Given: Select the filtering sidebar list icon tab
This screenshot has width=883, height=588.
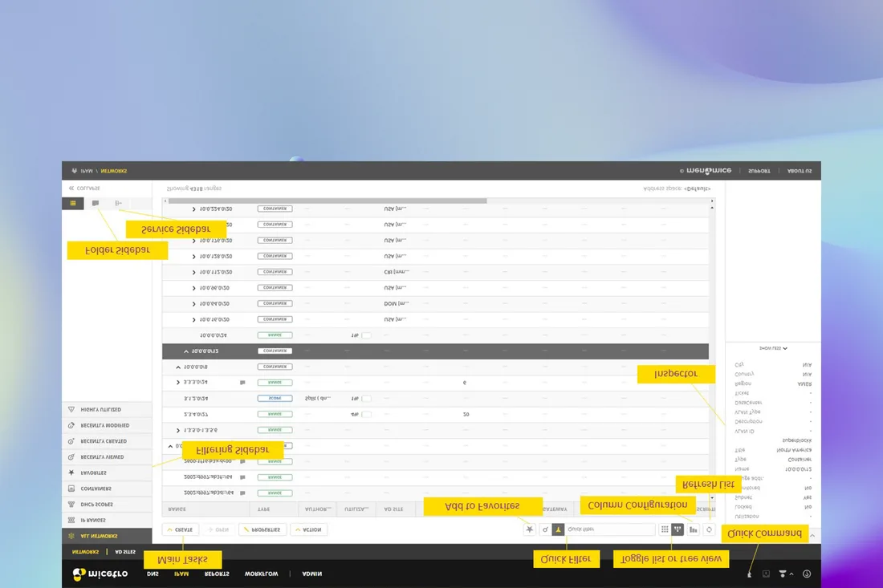Looking at the screenshot, I should [73, 203].
